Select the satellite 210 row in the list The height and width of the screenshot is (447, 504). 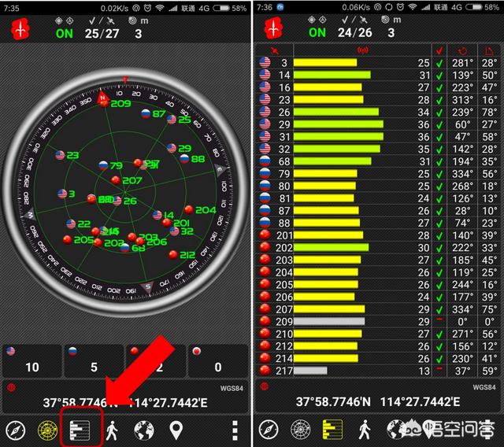click(x=379, y=334)
